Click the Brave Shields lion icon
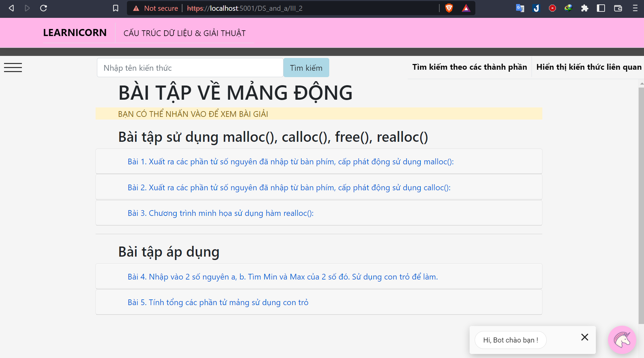 coord(448,8)
